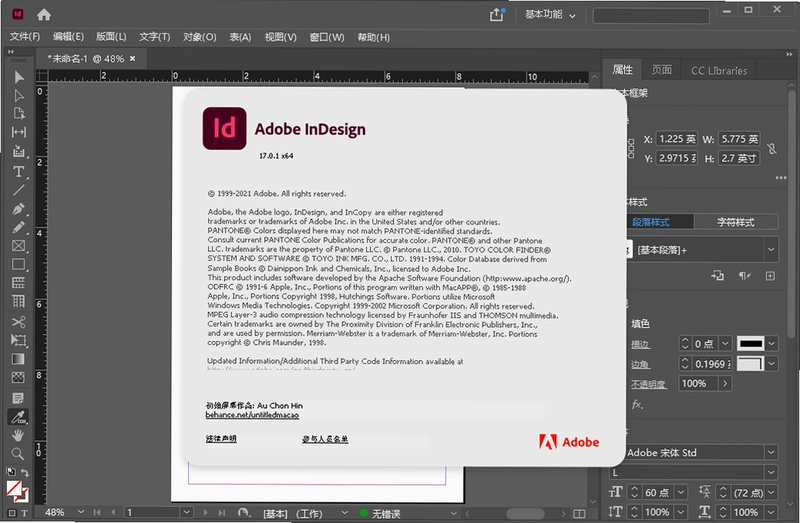
Task: Click the 边角 corner label link
Action: tap(640, 364)
